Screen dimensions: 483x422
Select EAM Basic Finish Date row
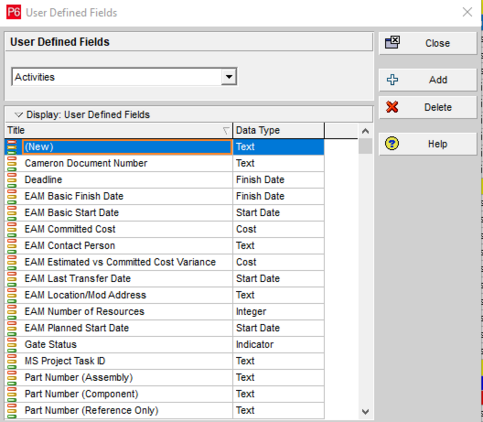[x=165, y=196]
